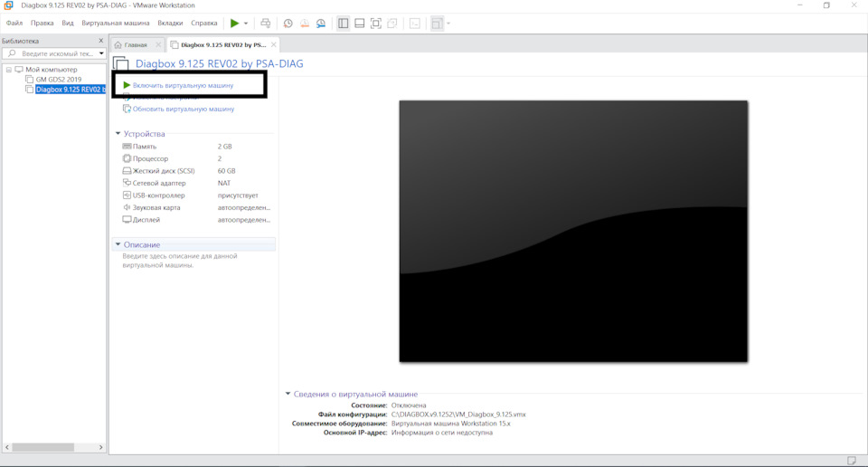Screen dimensions: 868x467
Task: Click the NAT network adapter value
Action: (x=223, y=184)
